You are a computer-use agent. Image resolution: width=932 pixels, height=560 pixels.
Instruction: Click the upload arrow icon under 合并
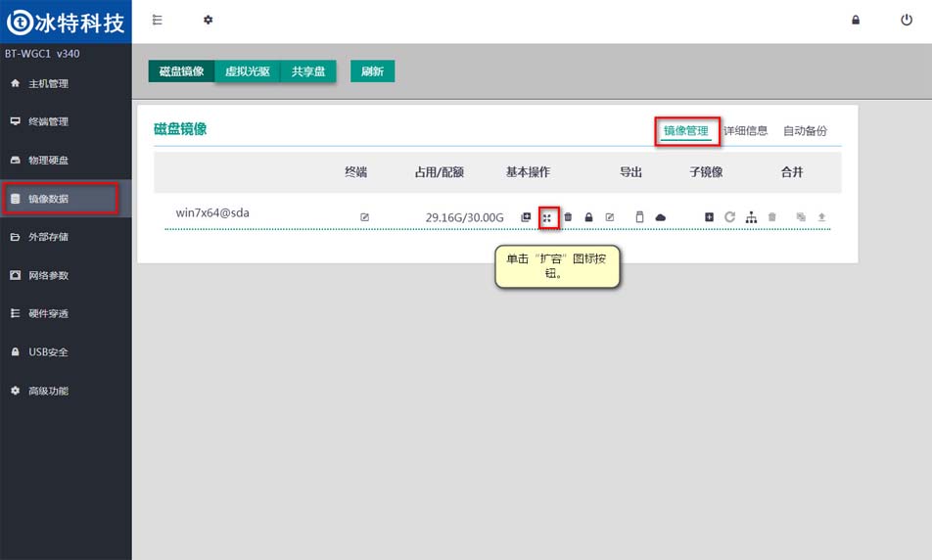pyautogui.click(x=821, y=217)
